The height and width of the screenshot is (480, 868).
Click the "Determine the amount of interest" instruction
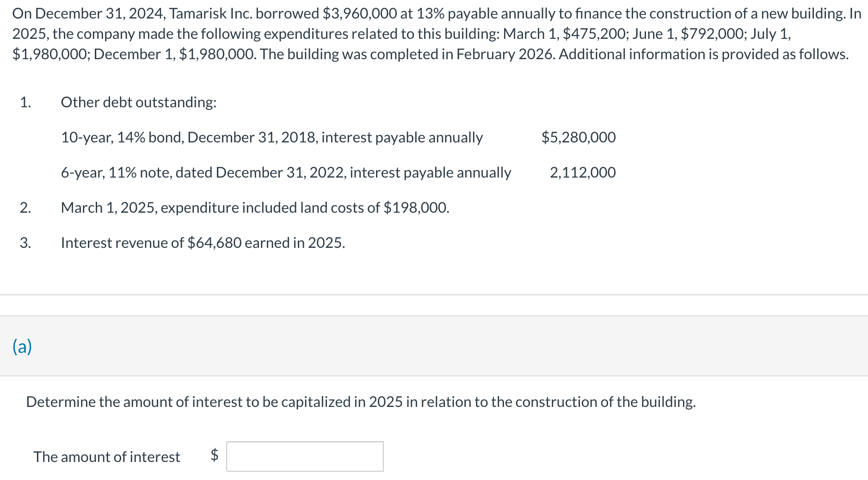361,402
